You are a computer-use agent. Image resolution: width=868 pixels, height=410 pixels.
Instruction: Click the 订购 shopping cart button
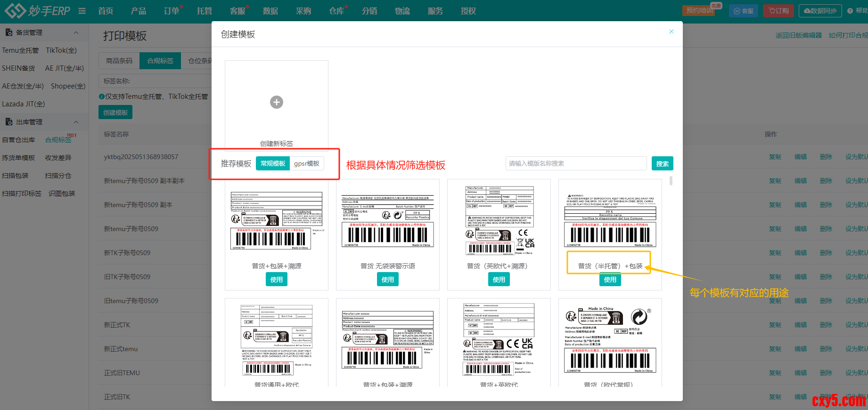778,11
